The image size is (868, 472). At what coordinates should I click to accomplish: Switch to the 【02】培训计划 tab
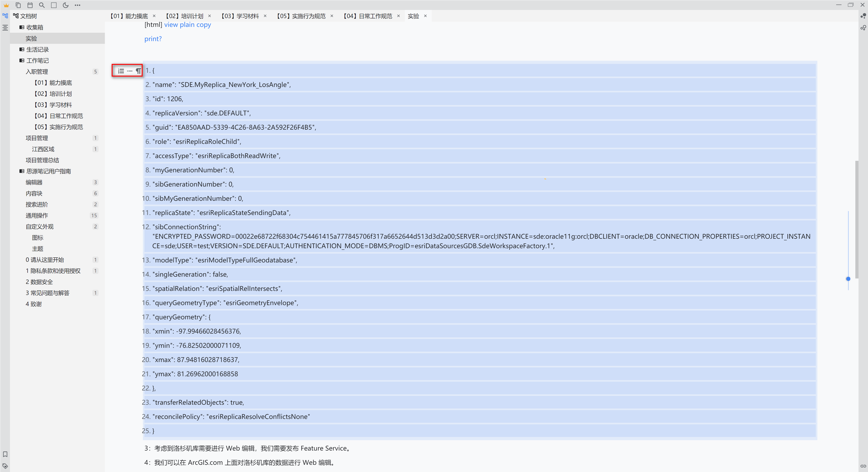click(185, 16)
